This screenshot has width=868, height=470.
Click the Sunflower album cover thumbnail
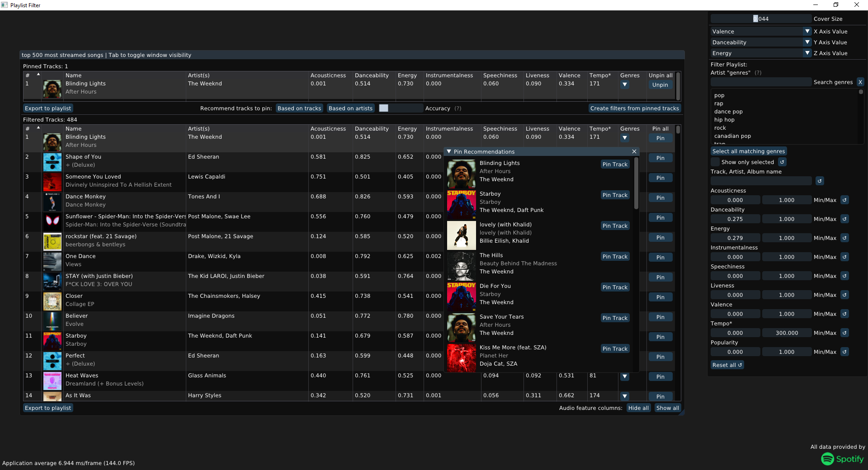tap(52, 222)
